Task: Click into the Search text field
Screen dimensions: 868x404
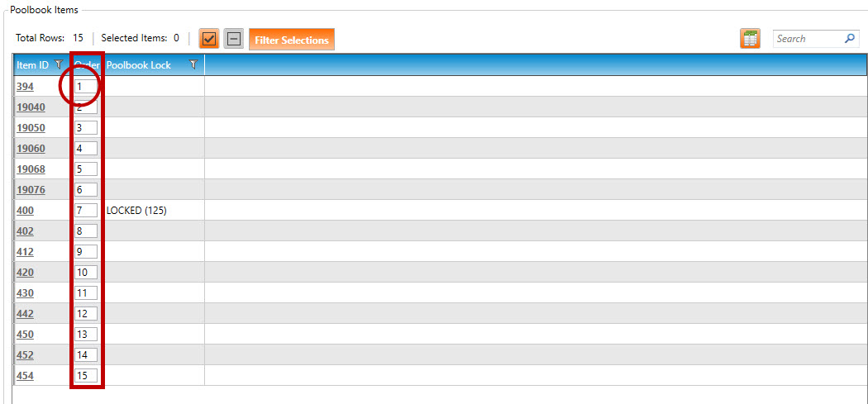Action: pyautogui.click(x=806, y=39)
